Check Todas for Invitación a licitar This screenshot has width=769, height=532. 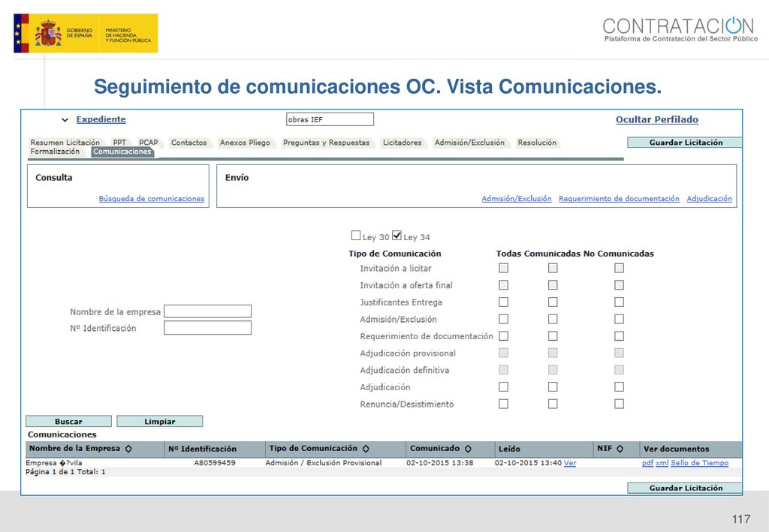click(504, 268)
